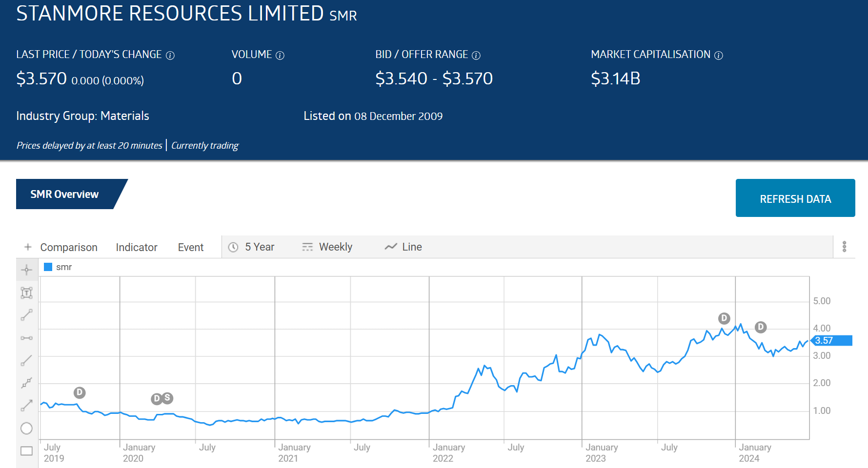Click info icon next to Market Capitalisation
This screenshot has width=868, height=468.
719,56
